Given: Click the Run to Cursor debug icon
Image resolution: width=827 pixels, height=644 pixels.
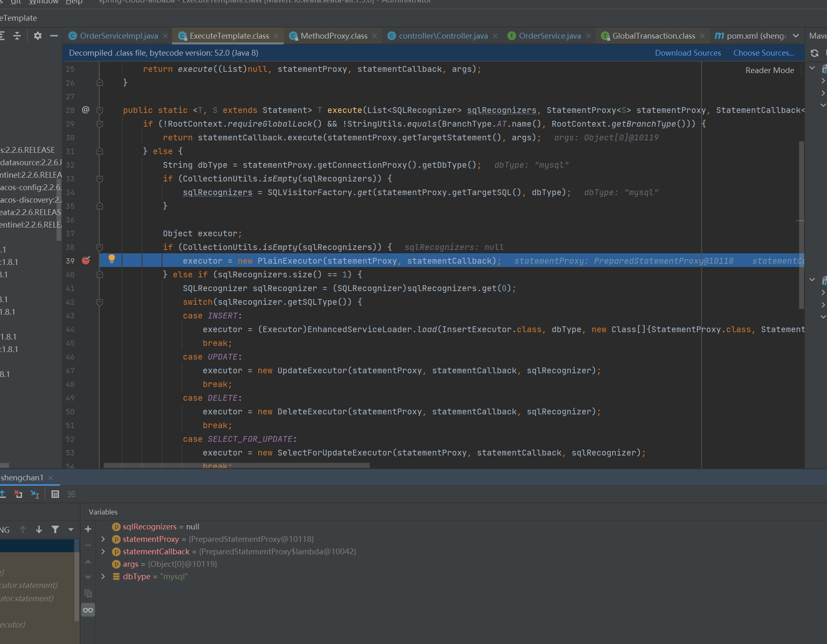Looking at the screenshot, I should tap(35, 494).
